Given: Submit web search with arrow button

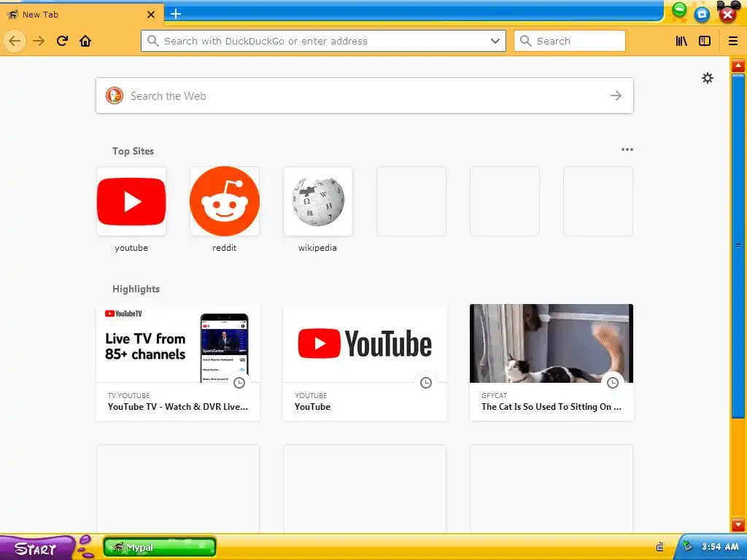Looking at the screenshot, I should coord(616,96).
